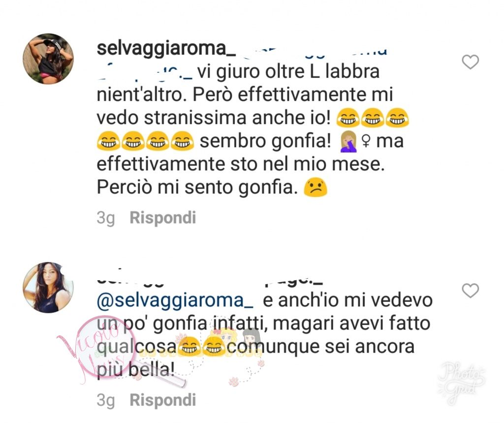504x424 pixels.
Task: Click the 3g timestamp under second comment
Action: pyautogui.click(x=106, y=400)
